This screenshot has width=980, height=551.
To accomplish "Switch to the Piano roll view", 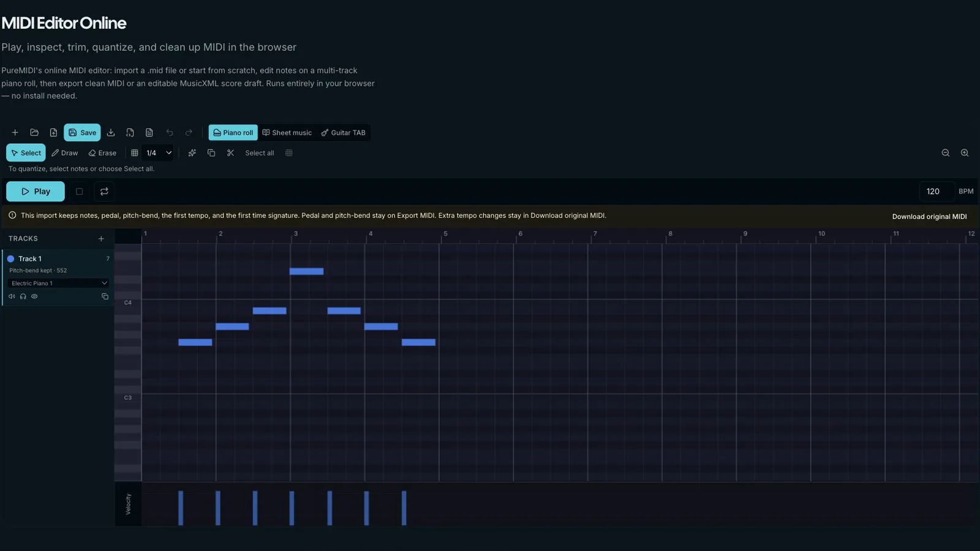I will click(233, 132).
